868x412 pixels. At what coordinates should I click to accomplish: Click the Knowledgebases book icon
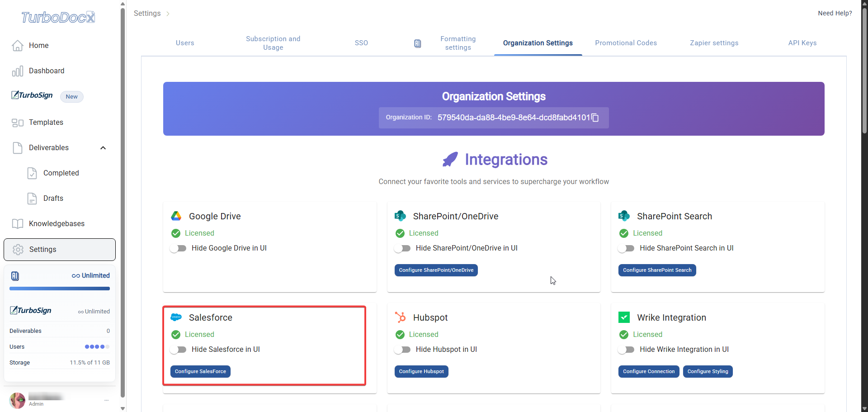pos(18,224)
